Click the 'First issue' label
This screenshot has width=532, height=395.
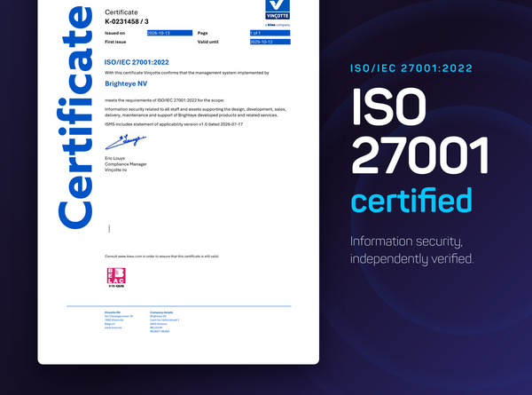(115, 42)
